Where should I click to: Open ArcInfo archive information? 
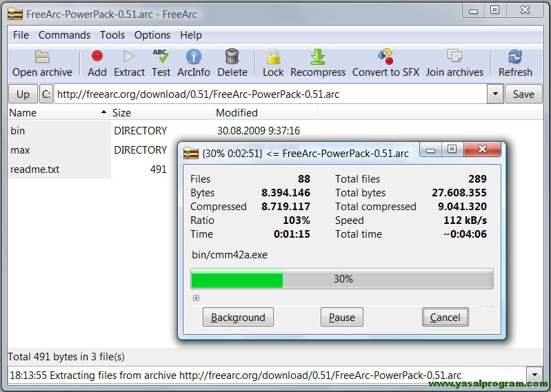click(x=194, y=57)
